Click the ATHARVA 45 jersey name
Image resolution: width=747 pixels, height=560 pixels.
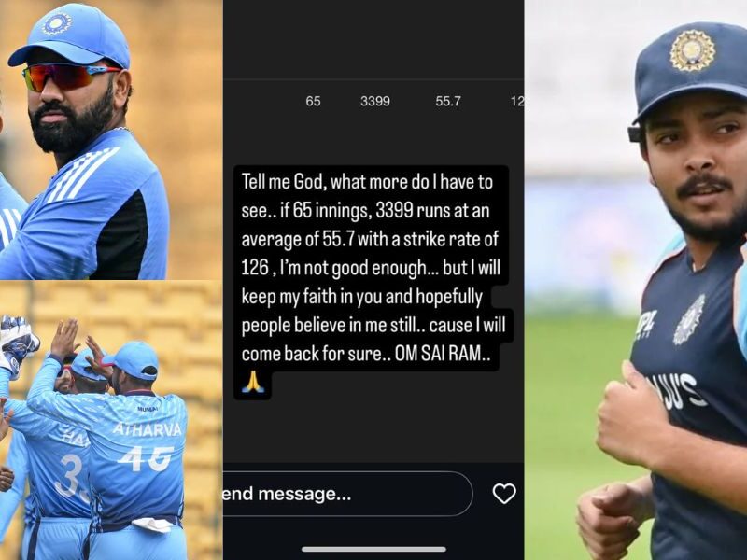point(148,429)
